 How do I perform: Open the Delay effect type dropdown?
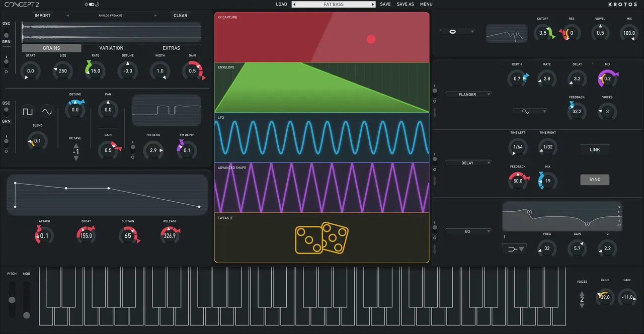click(467, 163)
